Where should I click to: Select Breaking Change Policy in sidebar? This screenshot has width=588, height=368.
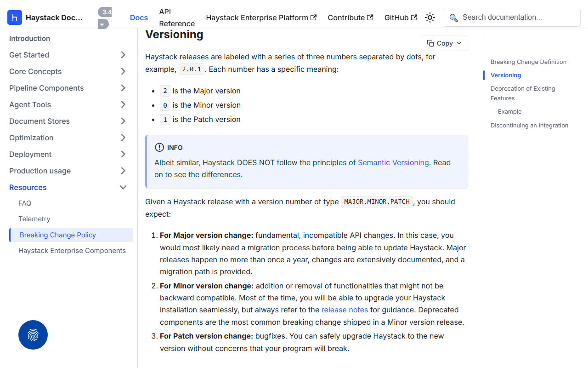[x=71, y=235]
